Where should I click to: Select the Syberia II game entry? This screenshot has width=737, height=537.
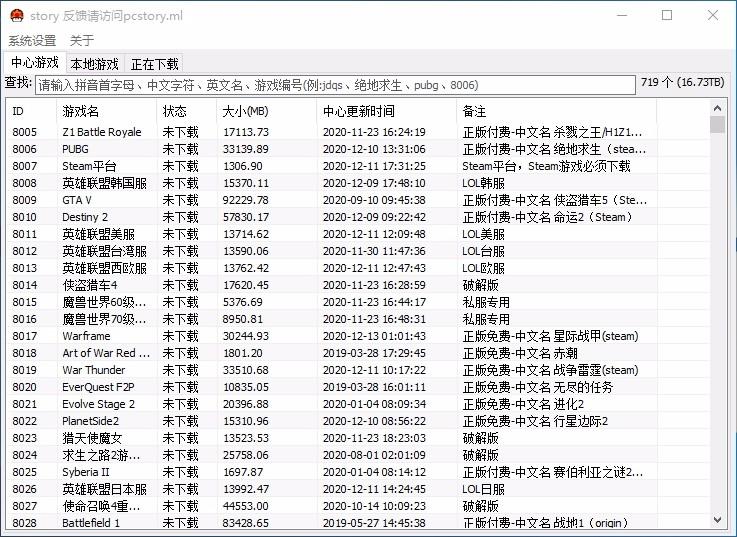86,472
